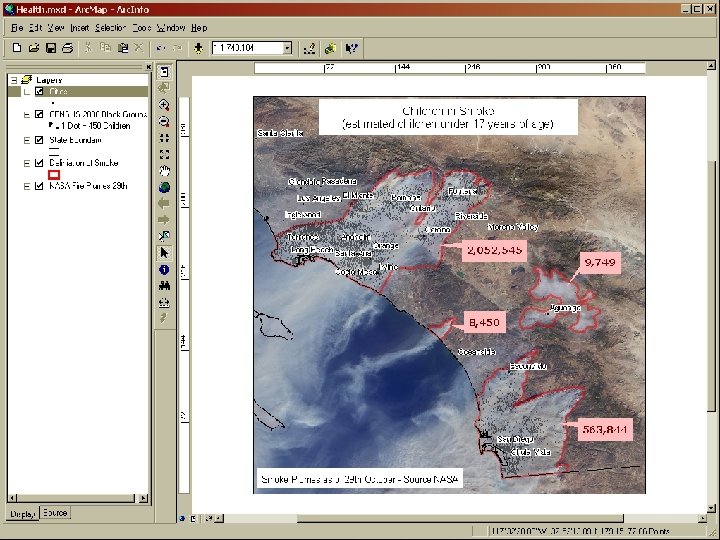The height and width of the screenshot is (540, 720).
Task: Open the View menu
Action: tap(56, 28)
